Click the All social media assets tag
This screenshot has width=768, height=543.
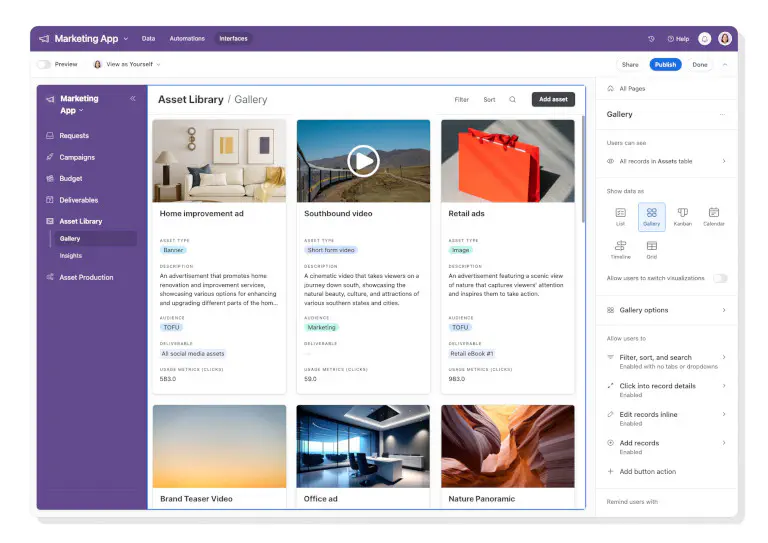[193, 354]
